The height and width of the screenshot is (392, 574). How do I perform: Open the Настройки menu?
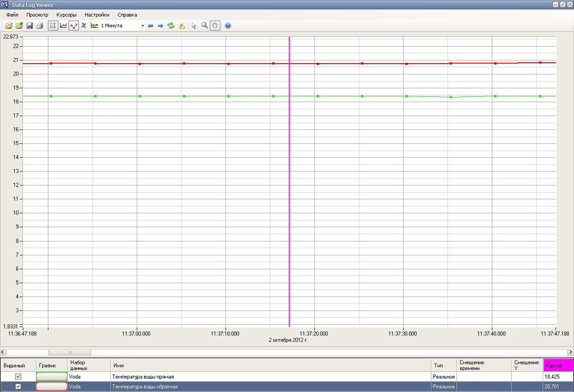(97, 15)
